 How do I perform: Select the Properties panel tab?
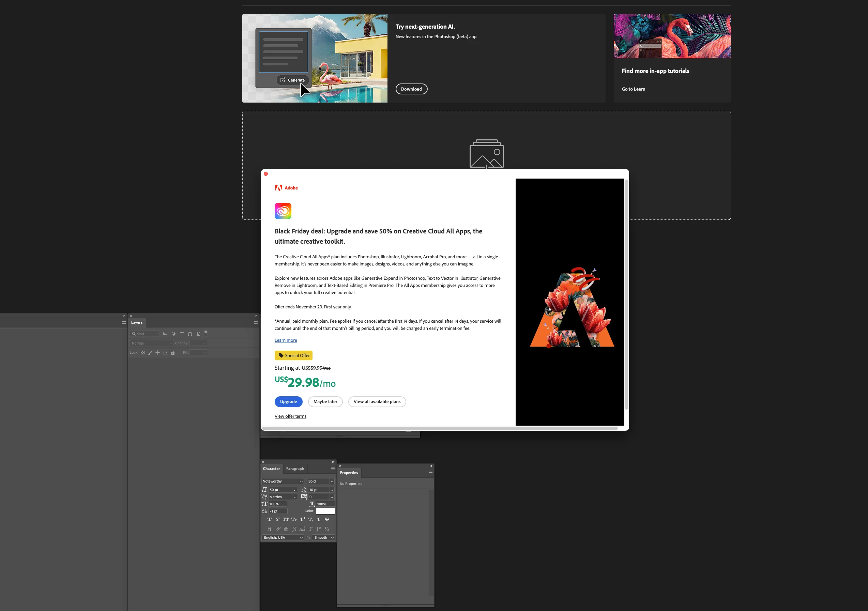349,473
